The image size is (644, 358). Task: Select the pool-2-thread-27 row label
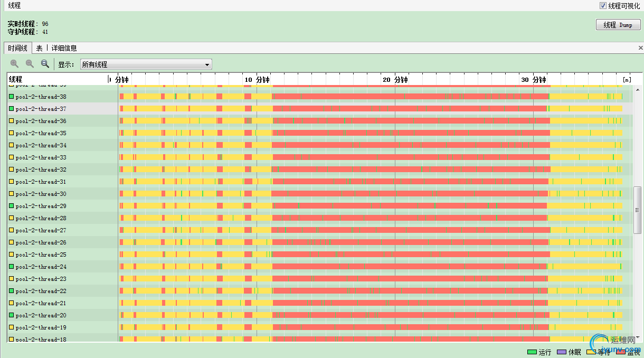click(x=41, y=230)
